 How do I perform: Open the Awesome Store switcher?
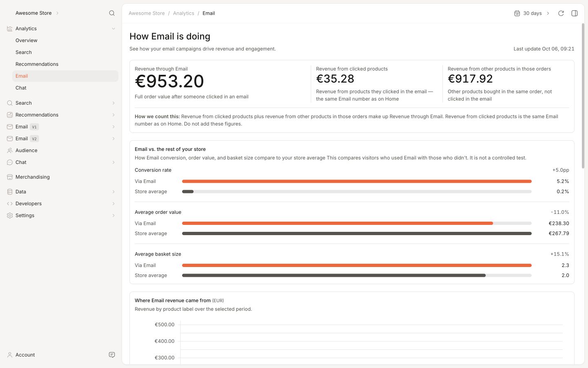[x=37, y=13]
